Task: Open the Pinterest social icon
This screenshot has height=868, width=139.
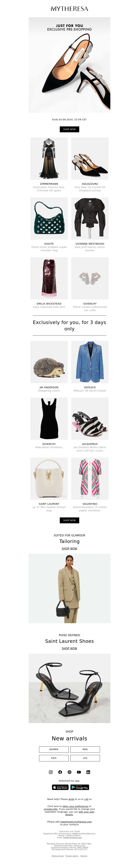Action: [x=69, y=772]
